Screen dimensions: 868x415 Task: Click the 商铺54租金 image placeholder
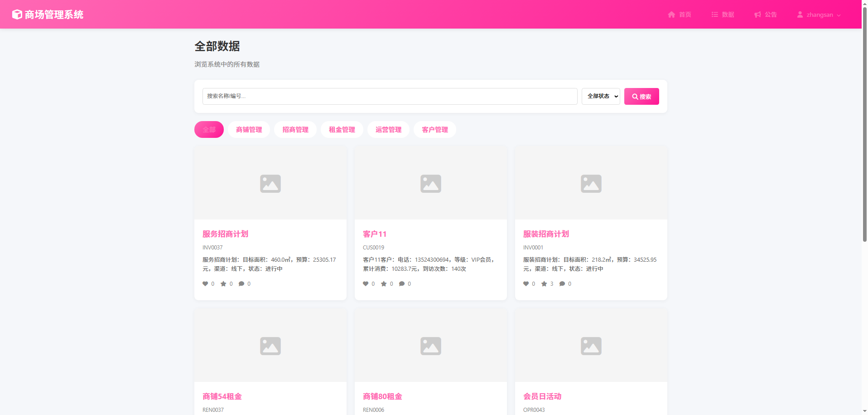pyautogui.click(x=270, y=346)
